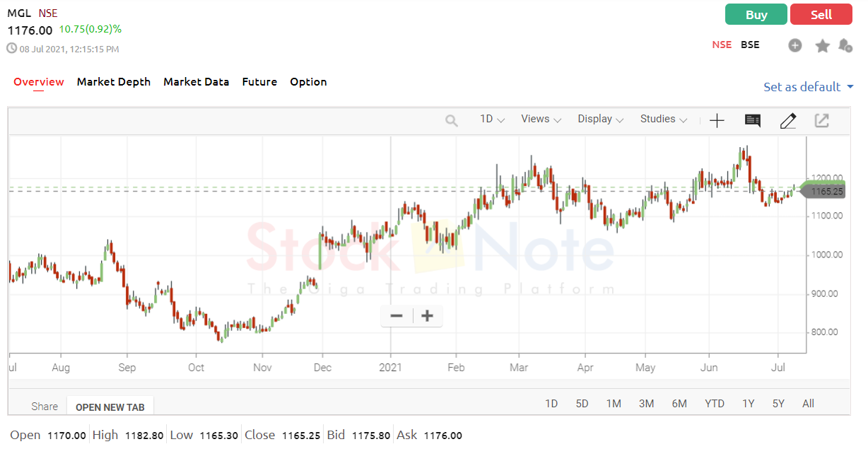Mark MGL as favourite with star icon

click(822, 45)
